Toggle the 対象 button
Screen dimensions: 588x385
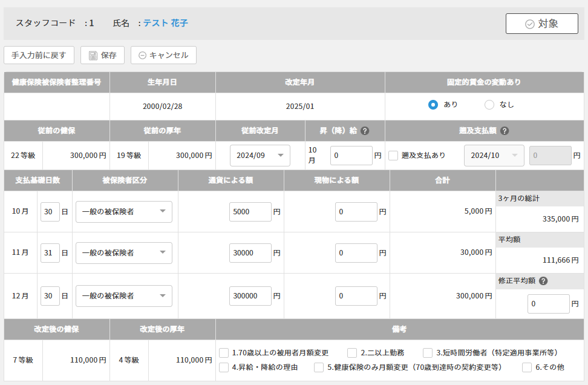(x=541, y=24)
